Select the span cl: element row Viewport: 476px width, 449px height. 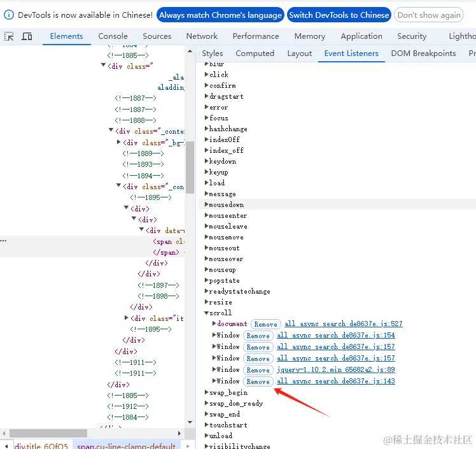(x=92, y=241)
